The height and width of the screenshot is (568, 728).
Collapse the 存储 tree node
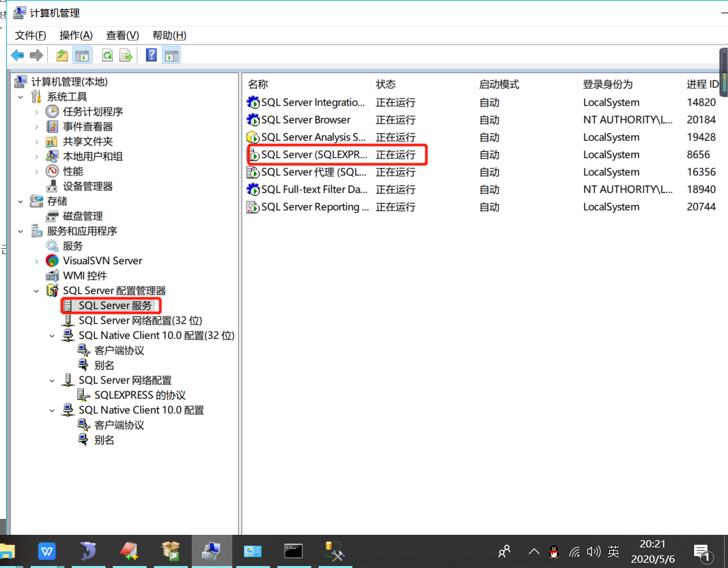tap(21, 202)
